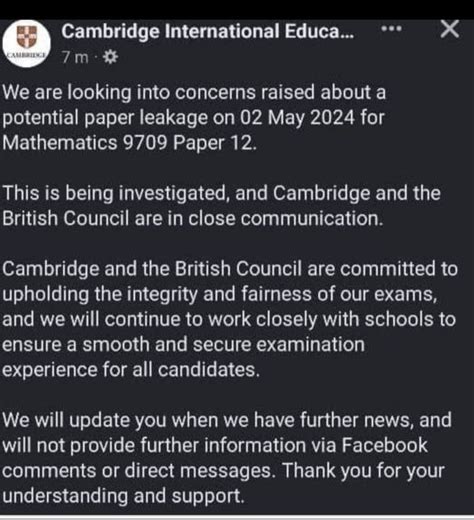Click the line 'This is being investigated, and Cambridge'
This screenshot has width=474, height=520.
[221, 193]
